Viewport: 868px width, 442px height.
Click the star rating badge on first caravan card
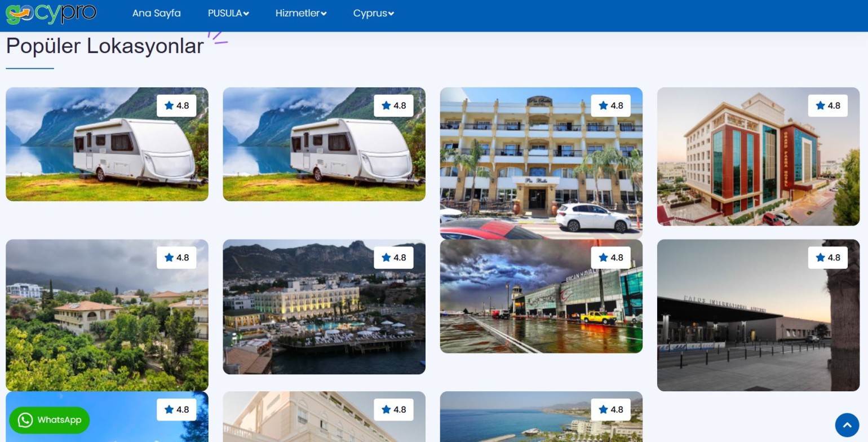(176, 105)
